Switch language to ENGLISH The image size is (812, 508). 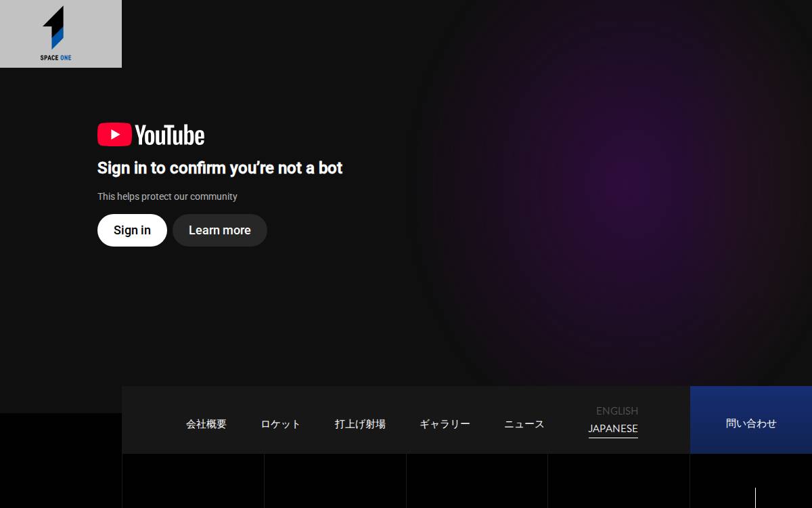click(617, 410)
